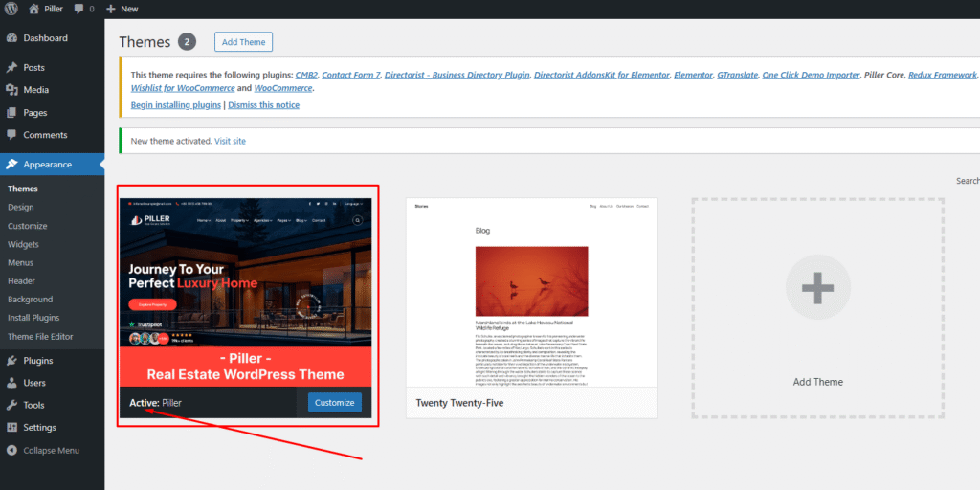Open Background submenu item
The height and width of the screenshot is (490, 980).
coord(30,300)
